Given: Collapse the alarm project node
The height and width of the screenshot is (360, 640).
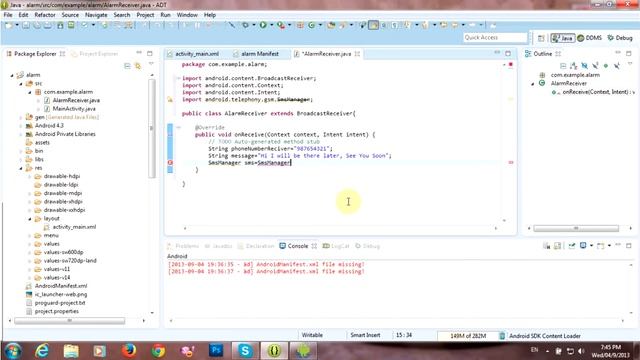Looking at the screenshot, I should (12, 75).
